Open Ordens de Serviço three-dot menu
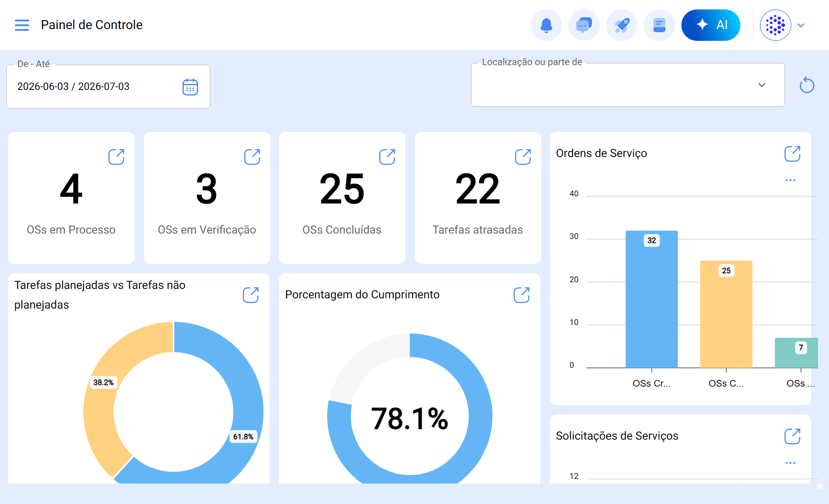This screenshot has width=829, height=504. point(791,180)
